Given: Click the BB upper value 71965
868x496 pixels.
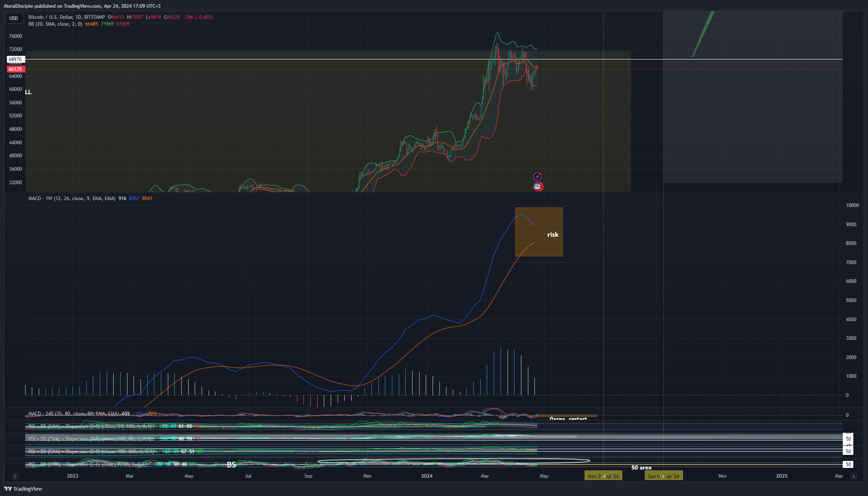Looking at the screenshot, I should point(108,24).
